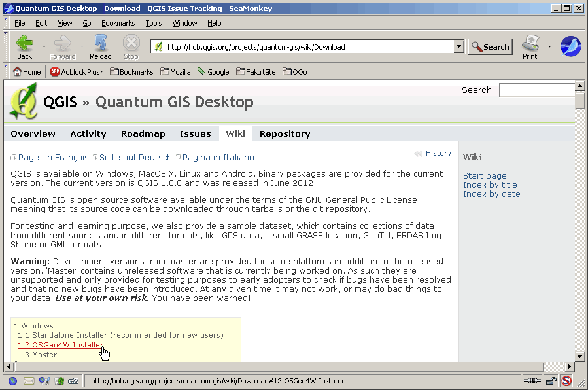Image resolution: width=588 pixels, height=390 pixels.
Task: Open the Edit menu
Action: click(x=41, y=24)
